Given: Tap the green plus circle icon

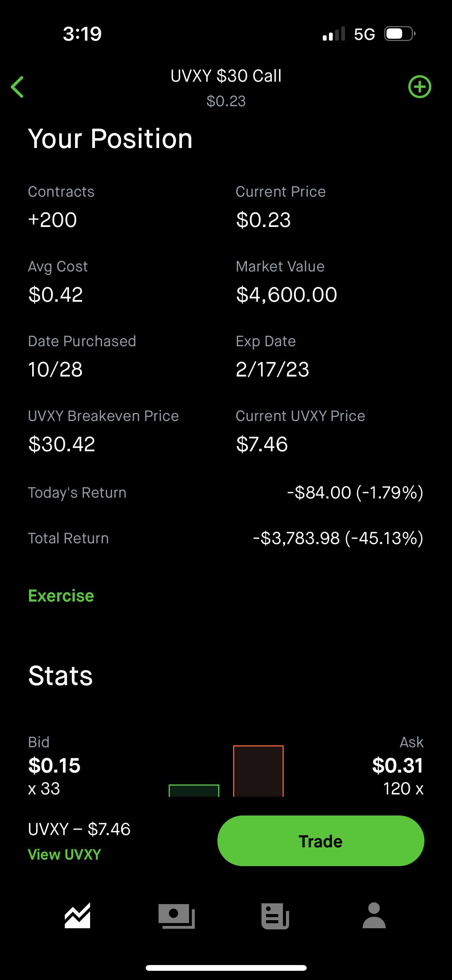Looking at the screenshot, I should [419, 87].
